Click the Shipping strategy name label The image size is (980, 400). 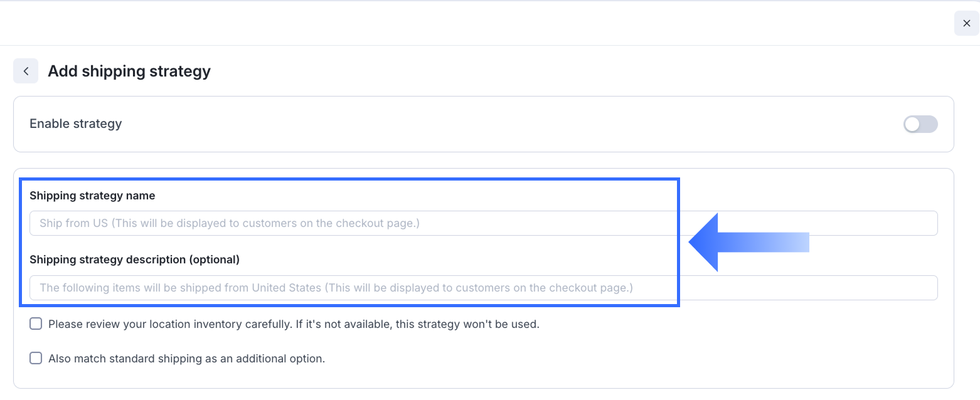92,196
